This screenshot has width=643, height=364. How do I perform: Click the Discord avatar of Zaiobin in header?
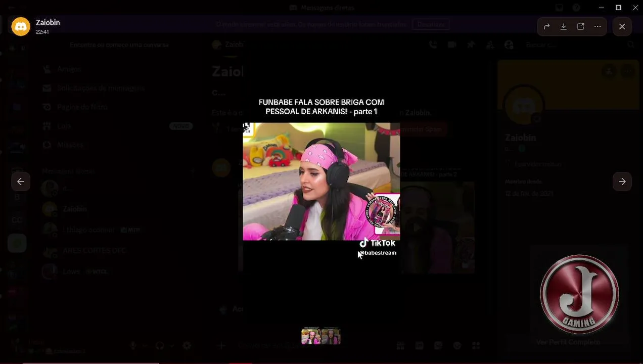pos(21,27)
